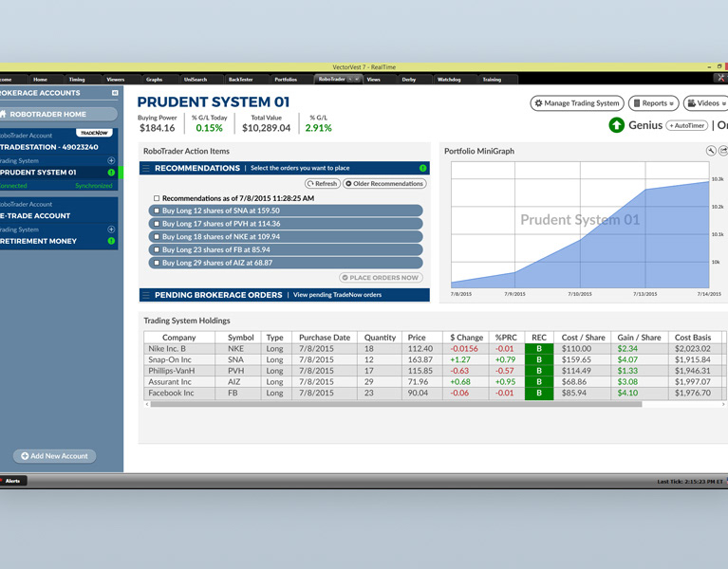This screenshot has height=569, width=728.
Task: Click REC B badge for Phillips-VanH
Action: pyautogui.click(x=539, y=371)
